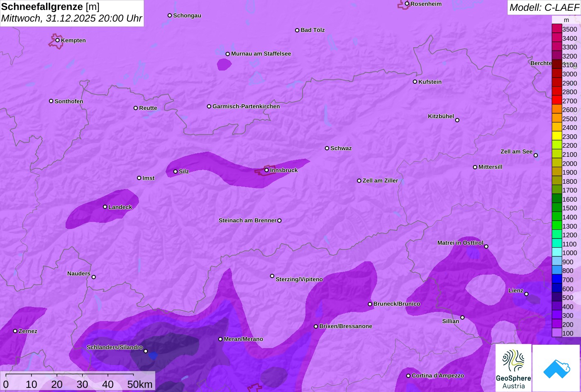Select the Sterzing/Vipiteno label

299,280
